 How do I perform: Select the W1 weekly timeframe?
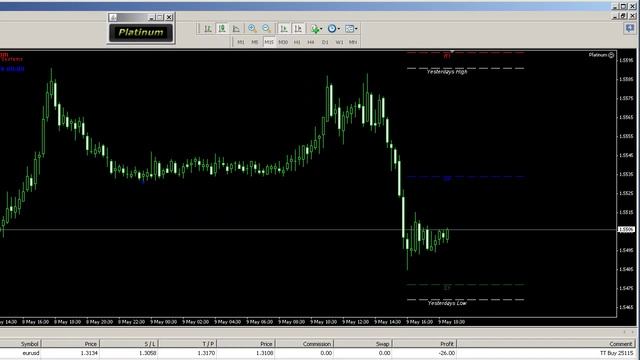339,42
